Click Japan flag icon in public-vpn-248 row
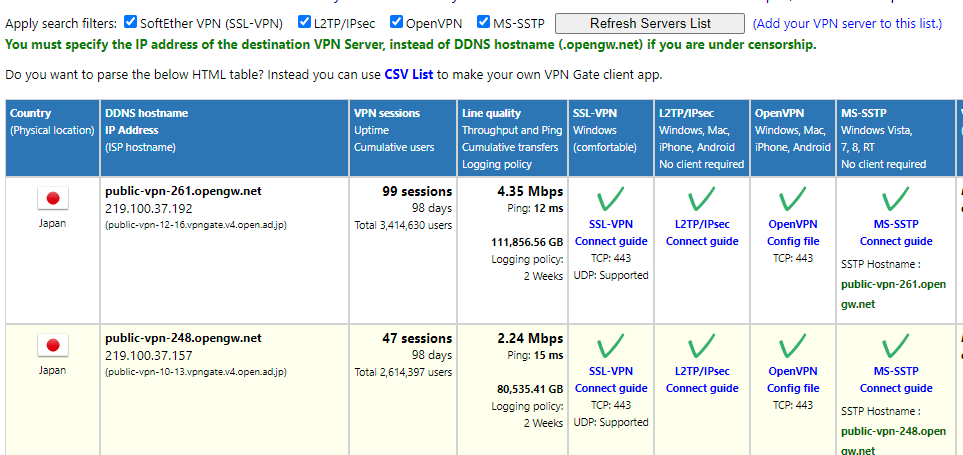 click(53, 346)
